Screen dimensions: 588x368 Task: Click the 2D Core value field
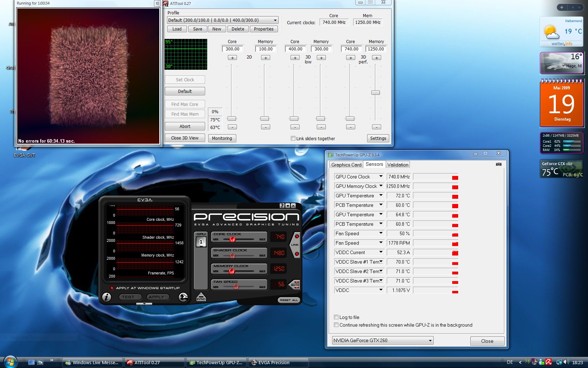pos(232,49)
